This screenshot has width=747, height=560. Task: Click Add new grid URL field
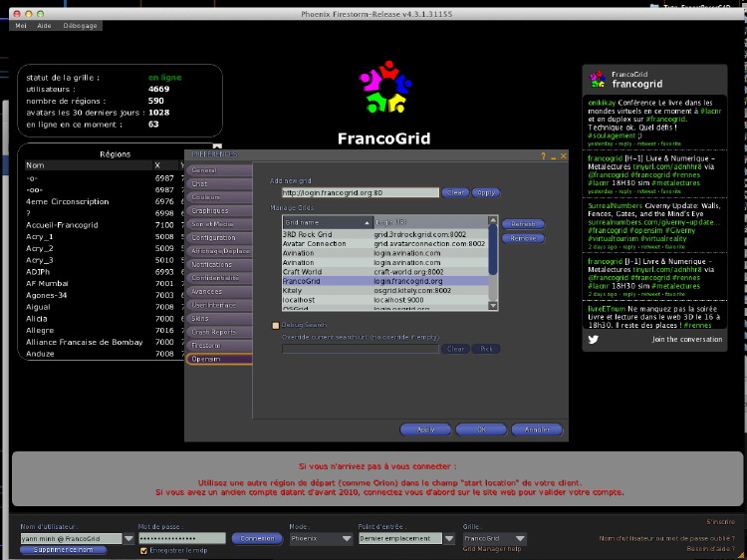point(361,192)
